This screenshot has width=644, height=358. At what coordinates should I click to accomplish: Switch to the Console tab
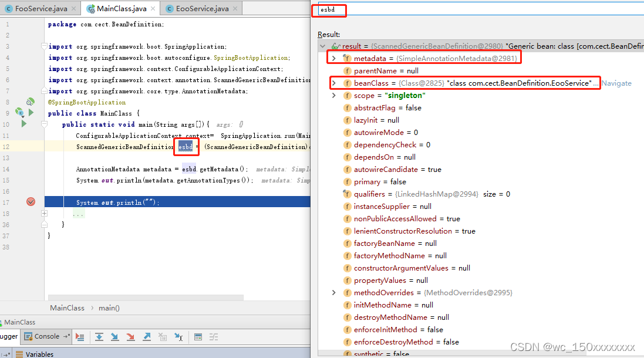coord(46,336)
